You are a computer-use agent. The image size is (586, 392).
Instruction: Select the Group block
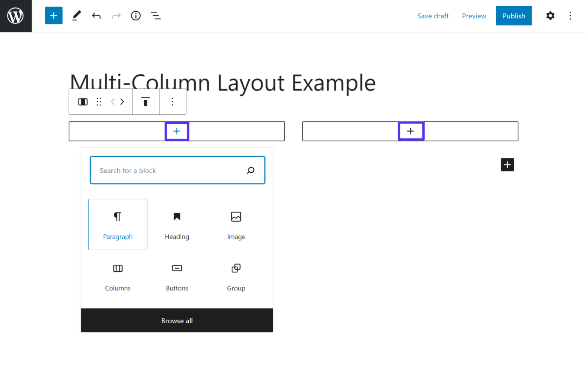(x=236, y=276)
